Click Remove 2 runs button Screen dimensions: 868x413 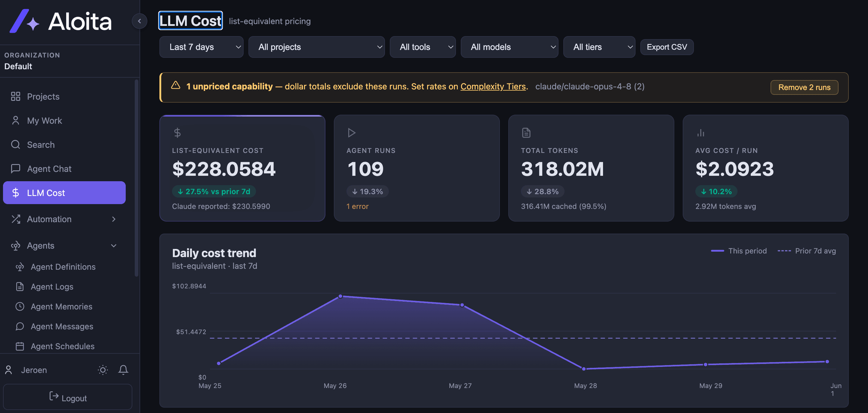[804, 87]
